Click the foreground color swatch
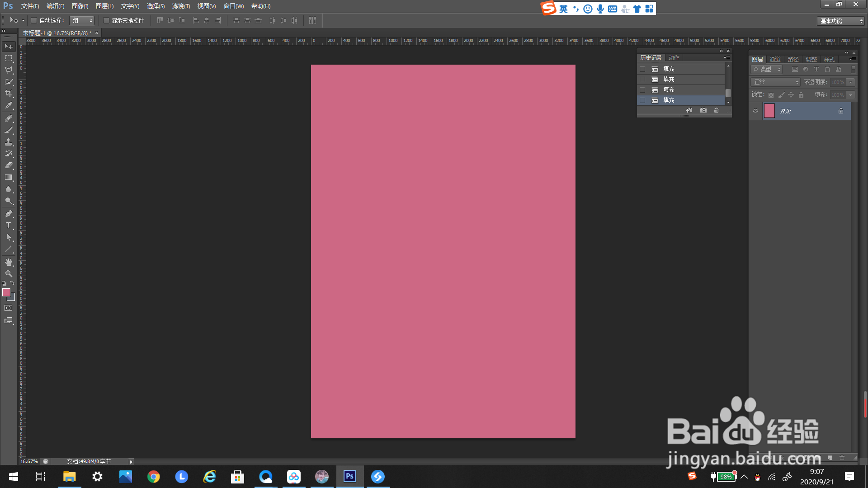The image size is (868, 488). 6,292
